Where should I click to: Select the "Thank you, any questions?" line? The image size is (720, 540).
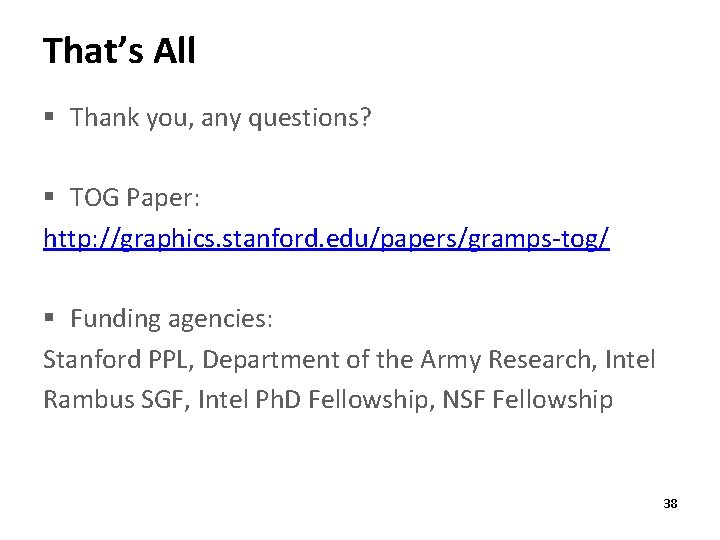pyautogui.click(x=220, y=118)
